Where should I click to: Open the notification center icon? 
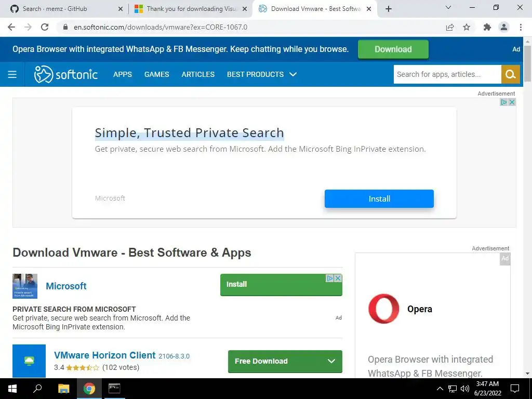pyautogui.click(x=515, y=389)
